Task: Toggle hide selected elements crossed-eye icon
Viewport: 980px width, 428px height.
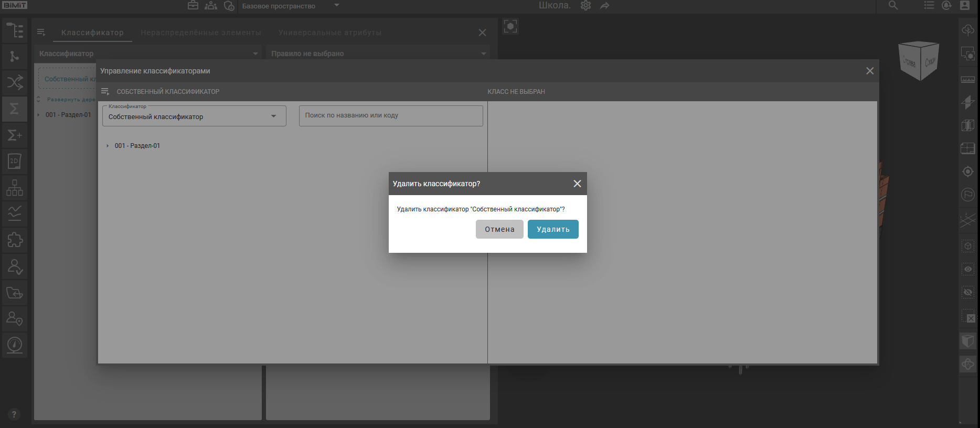Action: [968, 292]
